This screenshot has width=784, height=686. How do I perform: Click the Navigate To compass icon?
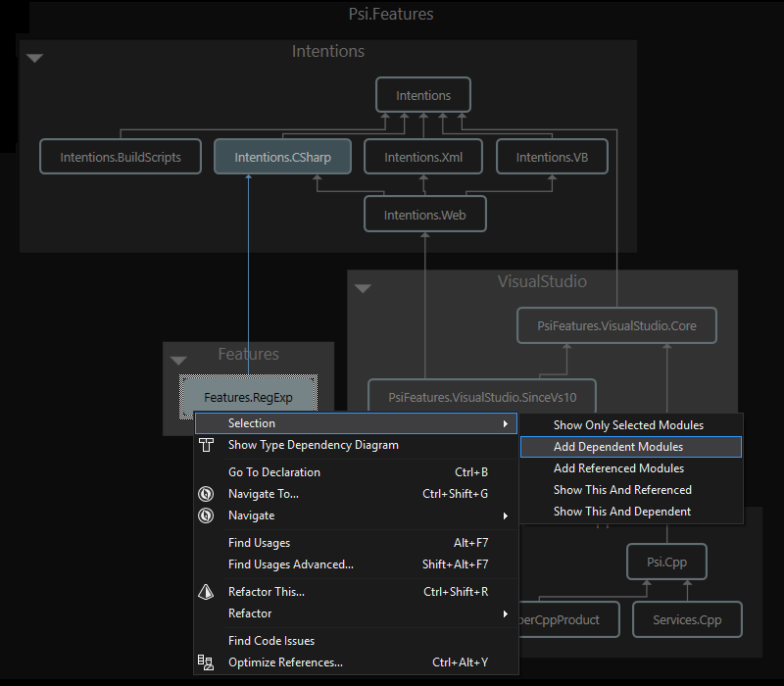206,494
